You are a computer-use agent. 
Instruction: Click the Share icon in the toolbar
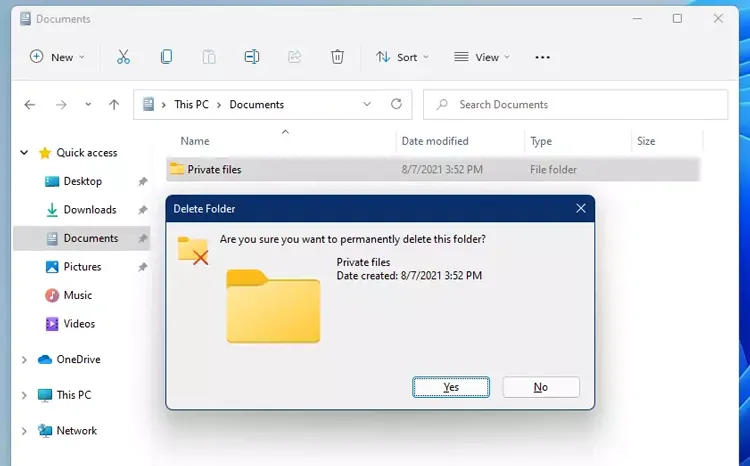click(294, 57)
